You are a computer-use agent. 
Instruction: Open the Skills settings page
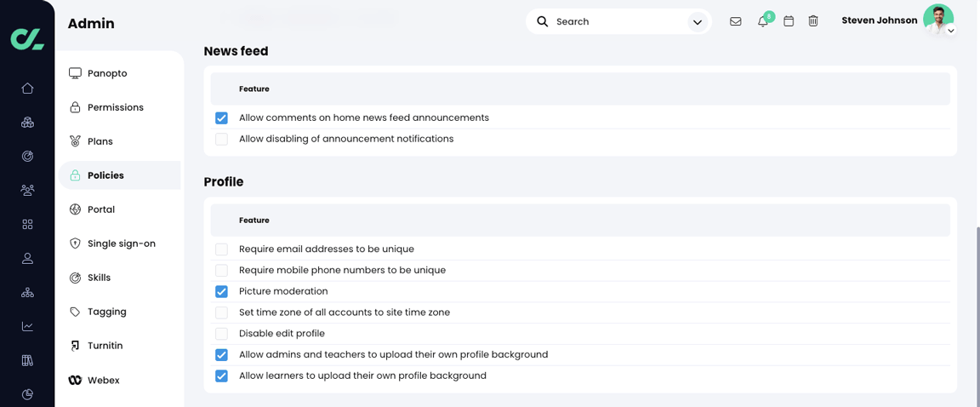coord(100,278)
